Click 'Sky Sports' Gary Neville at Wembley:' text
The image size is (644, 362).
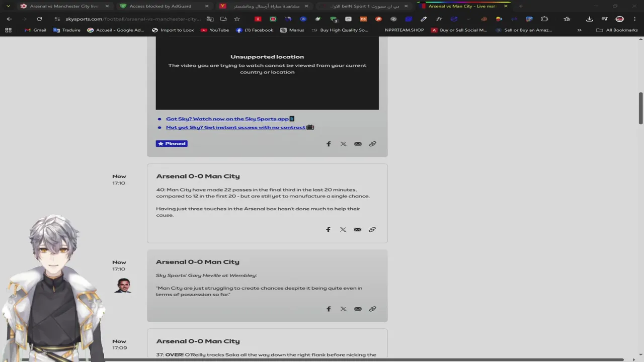coord(206,276)
